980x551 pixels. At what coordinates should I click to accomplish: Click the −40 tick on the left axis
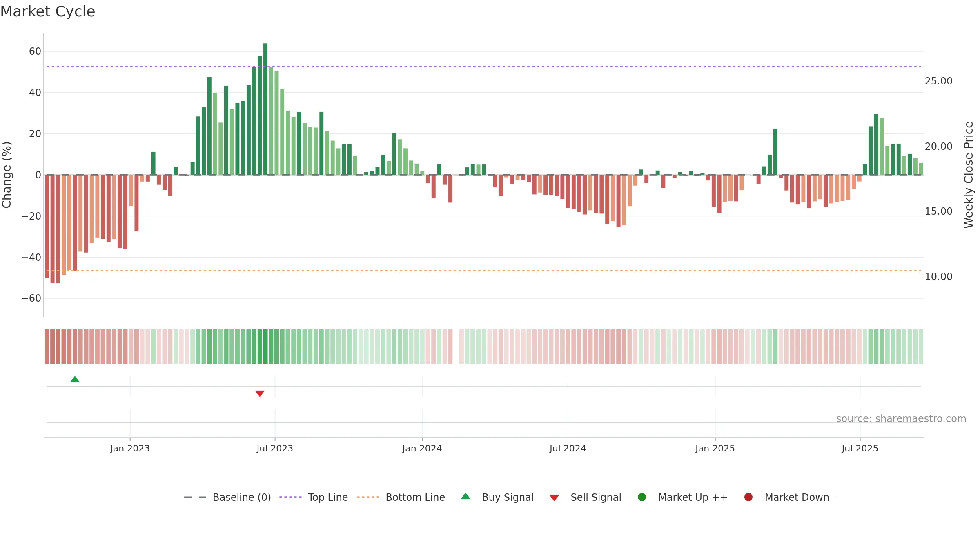click(x=31, y=258)
